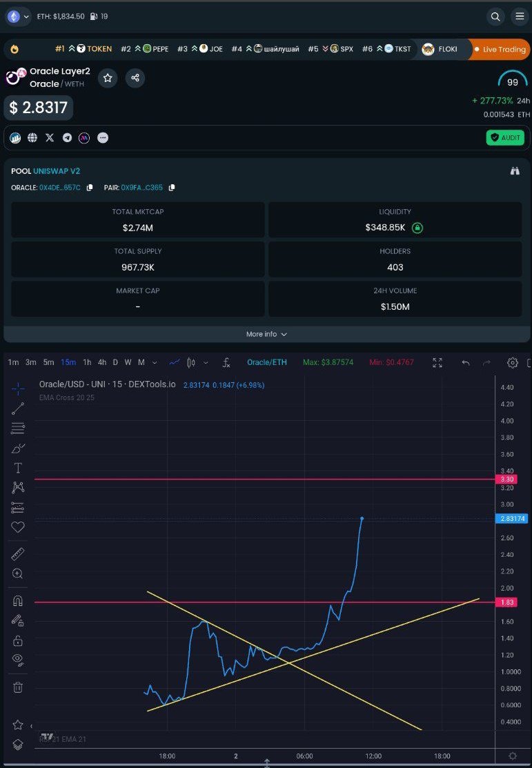Select the 3m timeframe
532x768 pixels.
(31, 362)
